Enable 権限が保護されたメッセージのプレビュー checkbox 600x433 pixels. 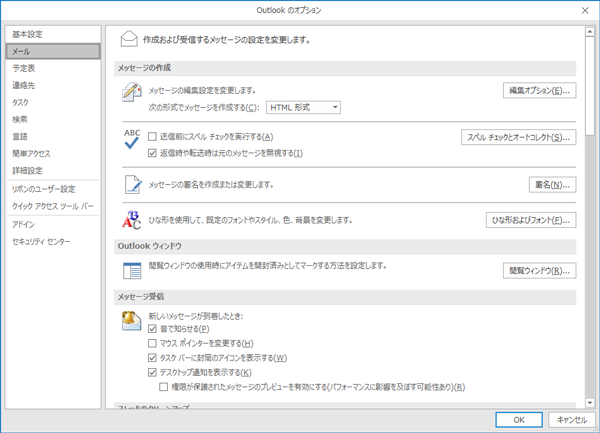163,387
